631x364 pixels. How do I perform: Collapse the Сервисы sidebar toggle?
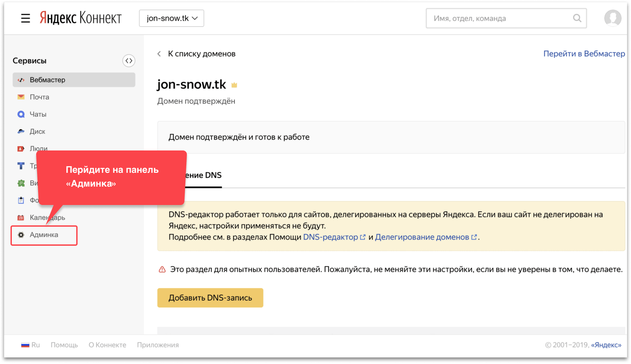click(129, 61)
